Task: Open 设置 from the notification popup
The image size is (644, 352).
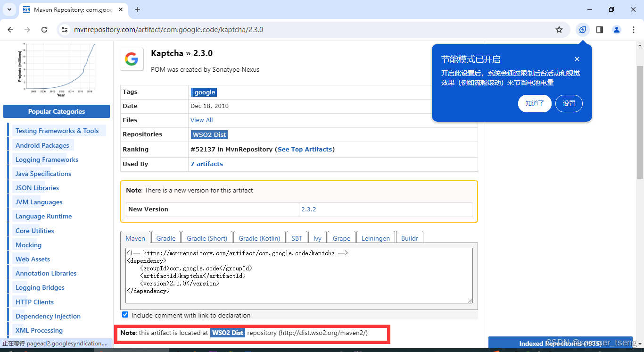Action: tap(569, 103)
